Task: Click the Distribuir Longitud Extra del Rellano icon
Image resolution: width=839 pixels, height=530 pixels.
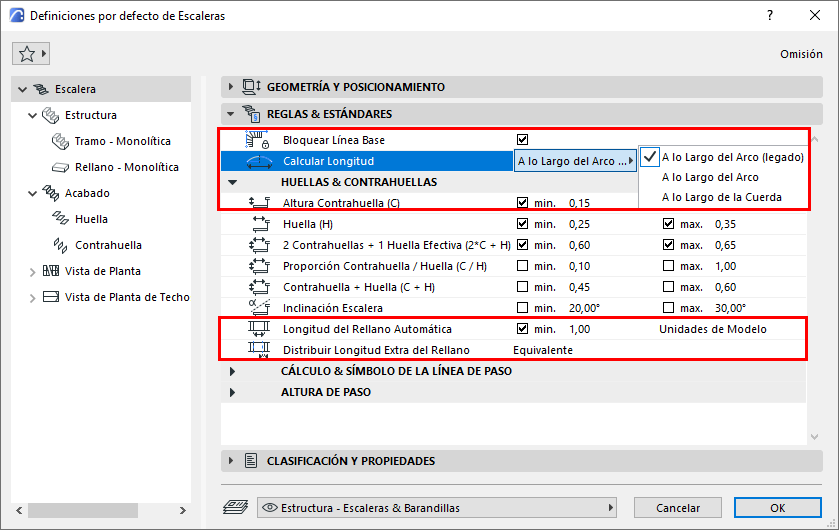Action: click(x=259, y=350)
